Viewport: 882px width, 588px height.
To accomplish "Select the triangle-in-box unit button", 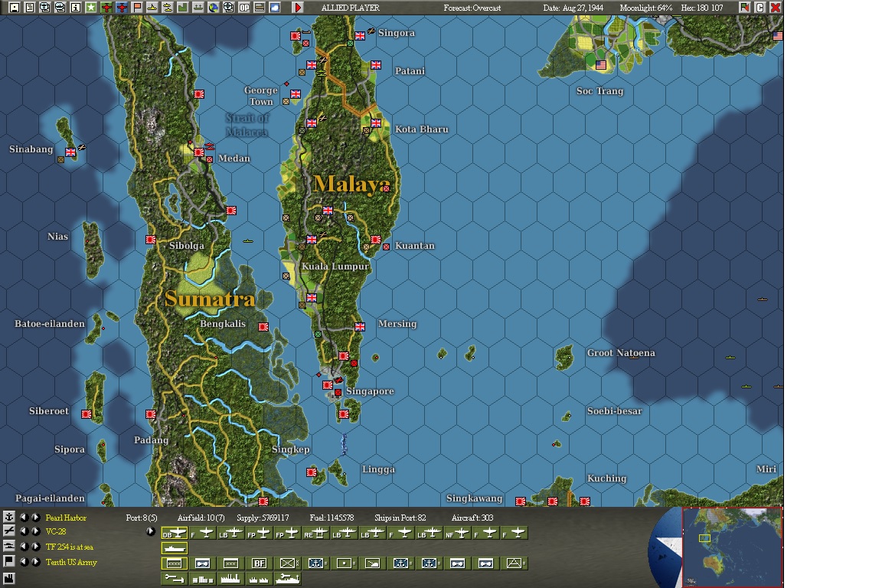I will point(514,563).
